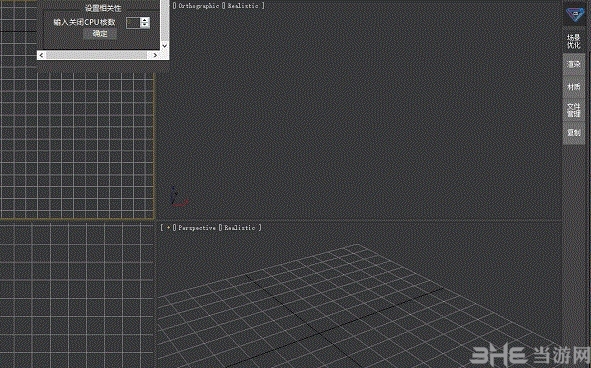The height and width of the screenshot is (368, 591).
Task: Click the down arrow of vertical scrollbar
Action: (164, 46)
